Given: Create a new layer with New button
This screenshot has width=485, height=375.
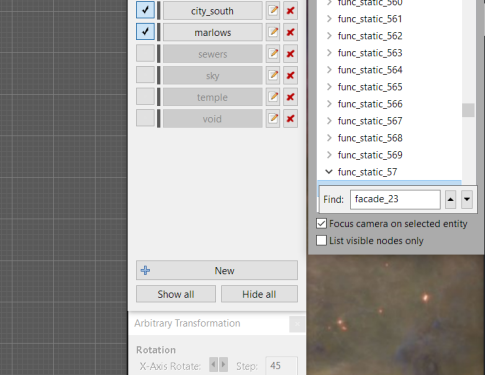Looking at the screenshot, I should point(217,270).
